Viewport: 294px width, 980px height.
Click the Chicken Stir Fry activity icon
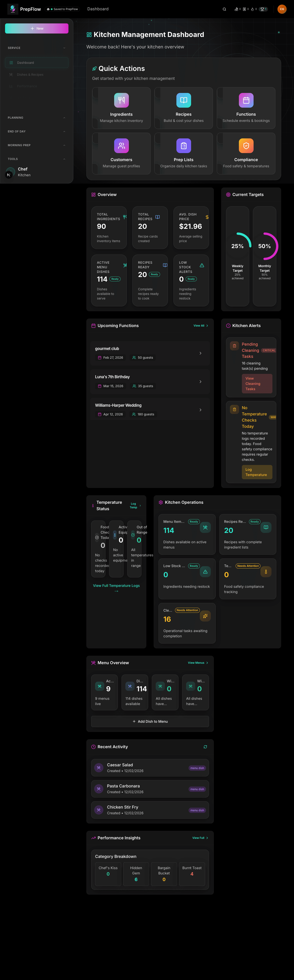[x=99, y=810]
